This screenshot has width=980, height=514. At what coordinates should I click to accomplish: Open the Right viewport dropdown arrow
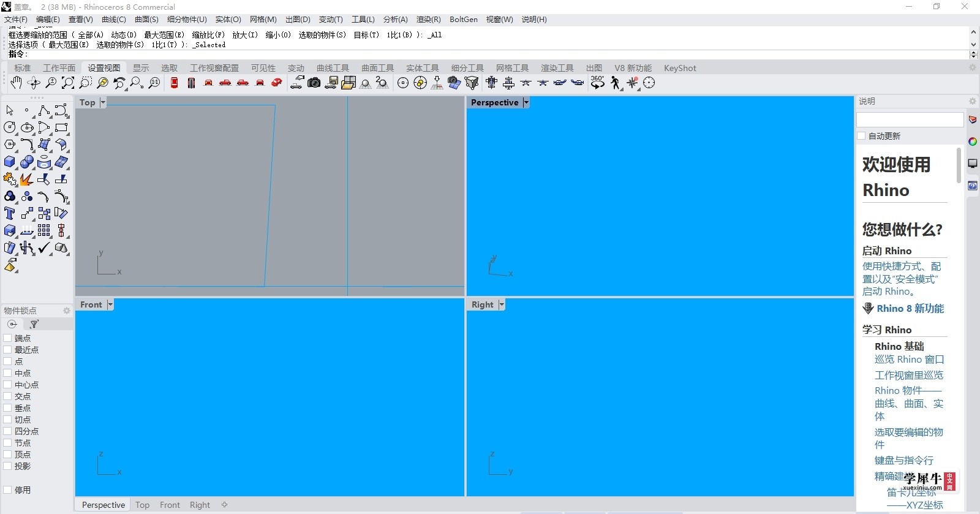point(502,304)
